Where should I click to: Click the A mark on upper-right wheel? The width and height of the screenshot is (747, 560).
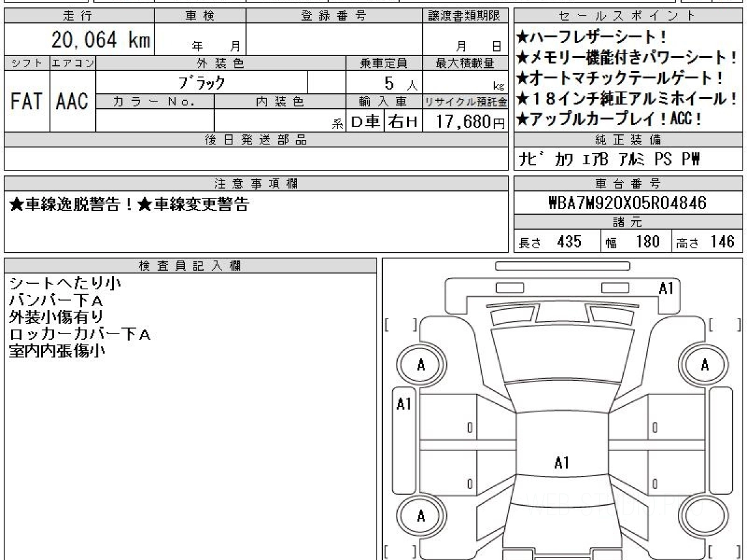[705, 365]
